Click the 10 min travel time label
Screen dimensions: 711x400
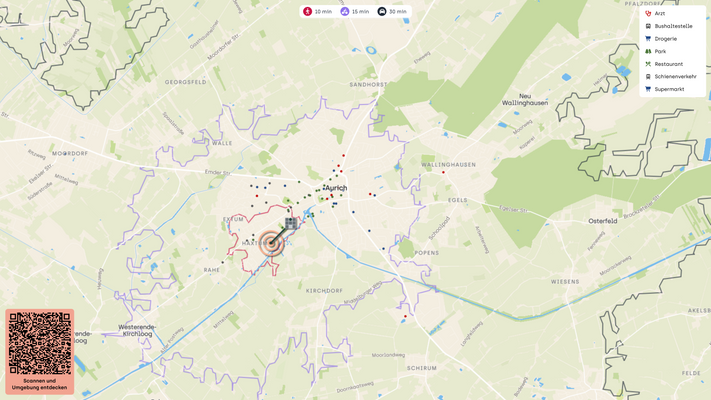(323, 12)
